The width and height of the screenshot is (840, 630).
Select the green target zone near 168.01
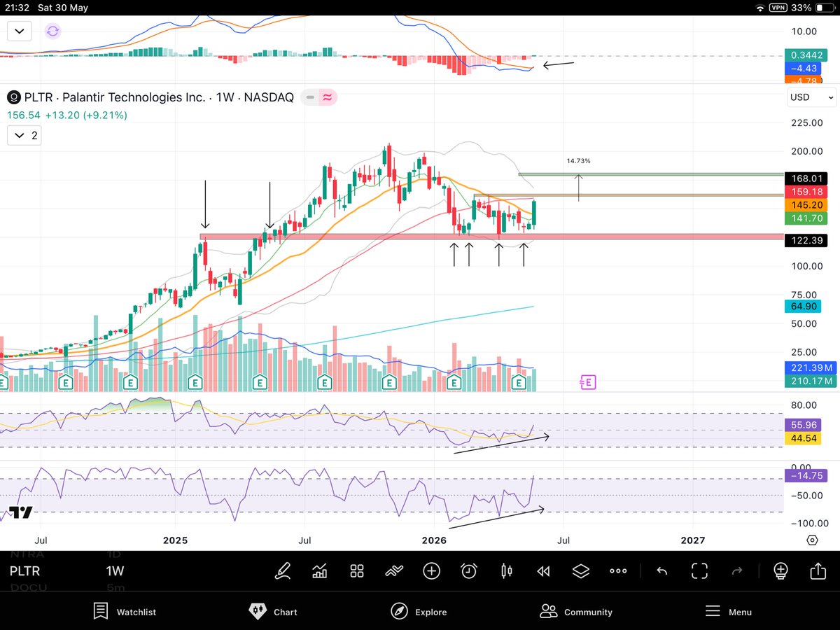(x=651, y=174)
